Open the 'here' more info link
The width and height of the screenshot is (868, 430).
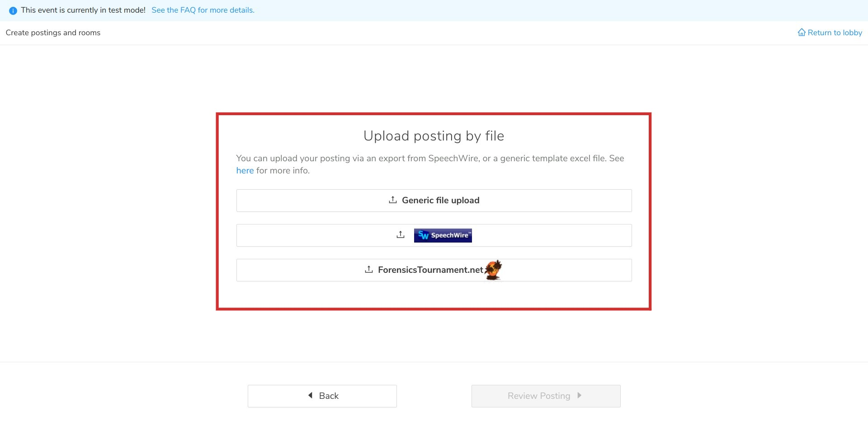[245, 171]
